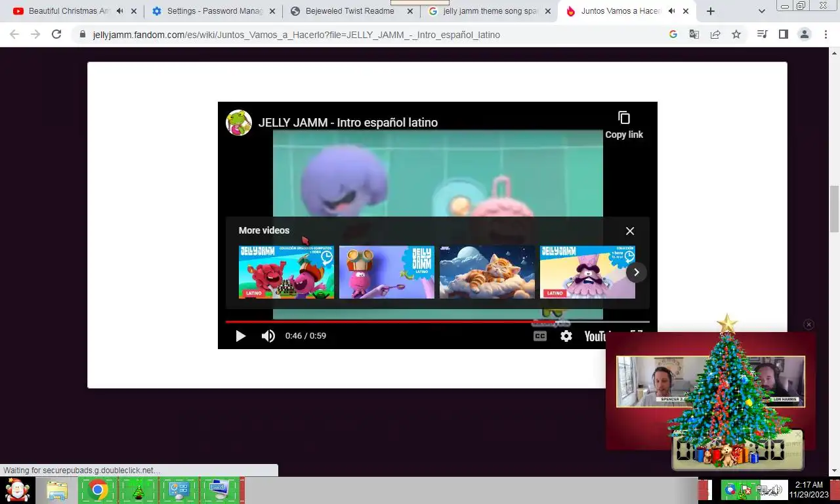Viewport: 840px width, 504px height.
Task: Open the Santa Start button
Action: tap(18, 490)
